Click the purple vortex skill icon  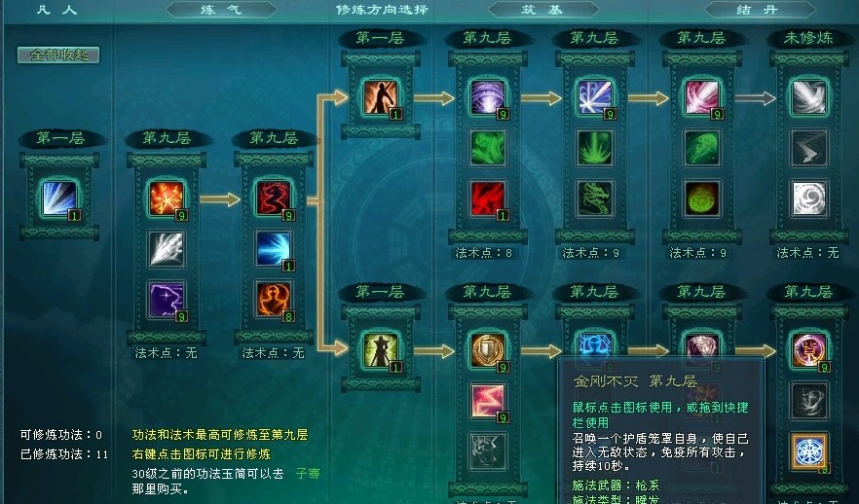point(488,98)
